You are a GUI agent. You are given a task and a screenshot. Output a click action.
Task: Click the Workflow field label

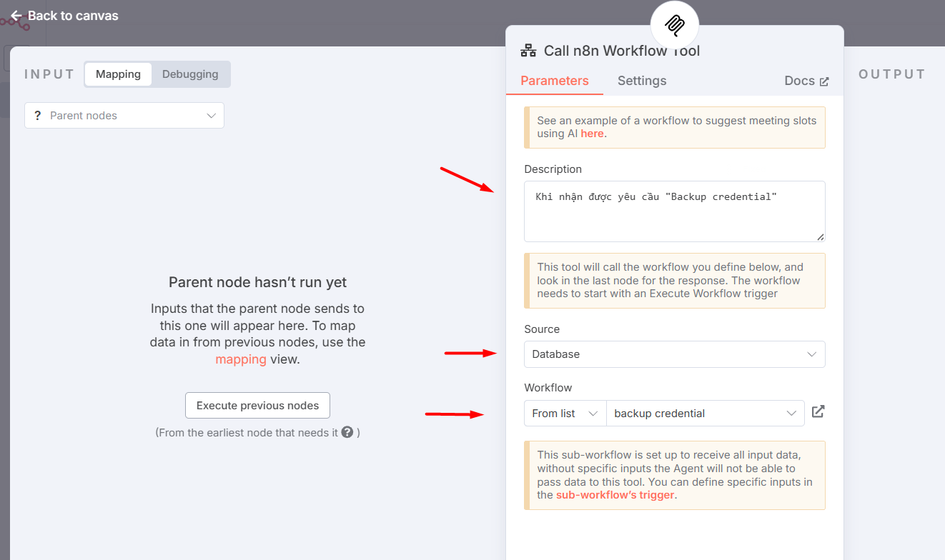click(548, 388)
